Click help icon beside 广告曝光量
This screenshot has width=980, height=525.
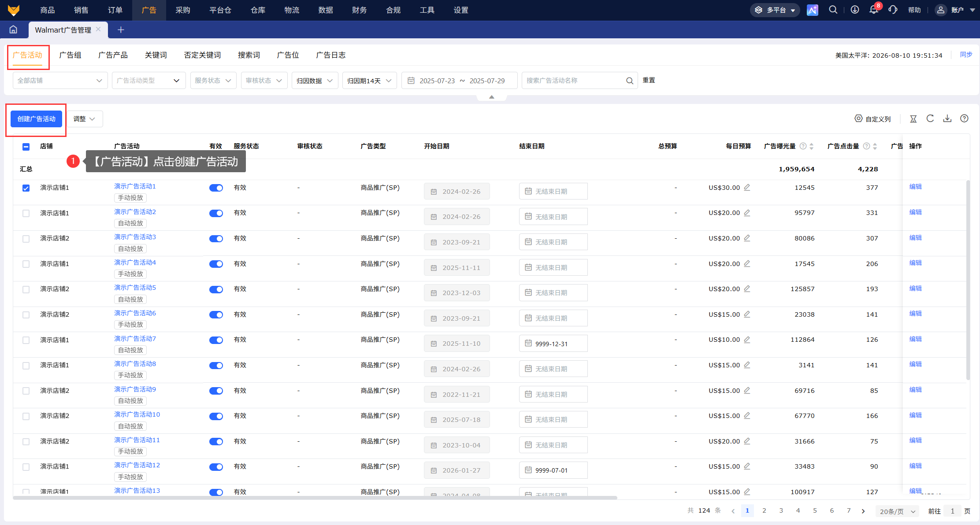tap(803, 146)
